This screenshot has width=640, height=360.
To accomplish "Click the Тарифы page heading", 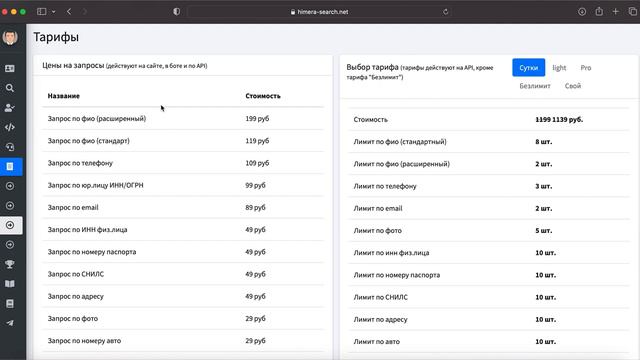I will click(56, 37).
